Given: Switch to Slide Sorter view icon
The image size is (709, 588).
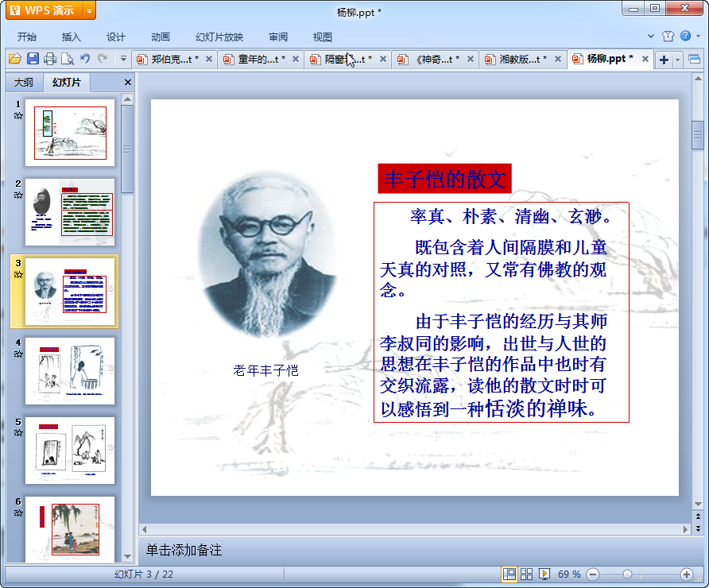Looking at the screenshot, I should (x=527, y=574).
